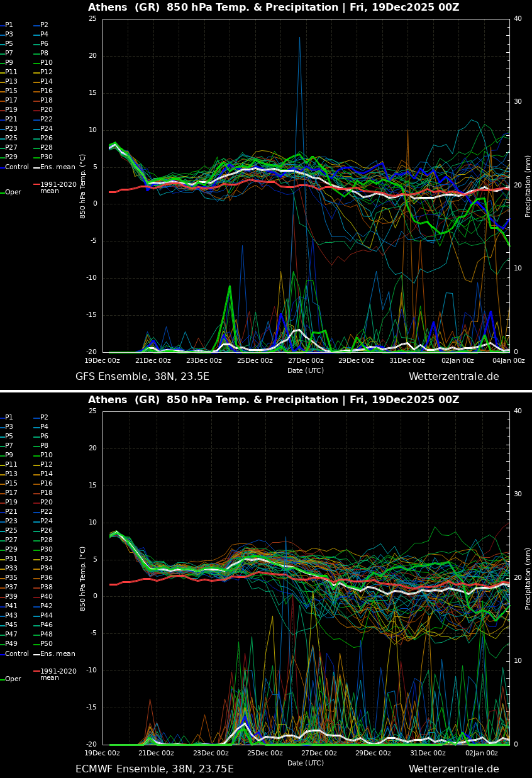Select Control legend entry in ECMWF chart
The image size is (532, 778).
pos(16,654)
